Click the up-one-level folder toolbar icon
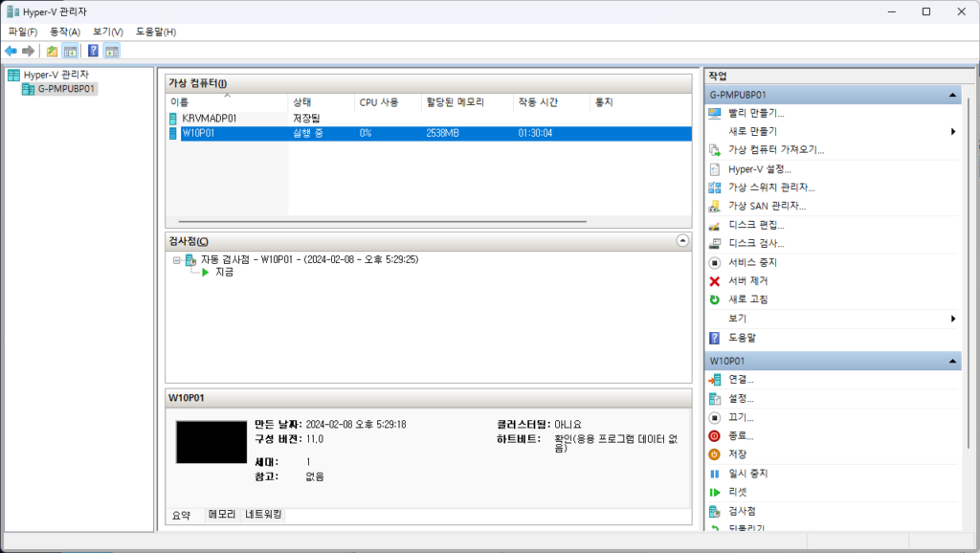Screen dimensions: 980x553 pos(52,52)
